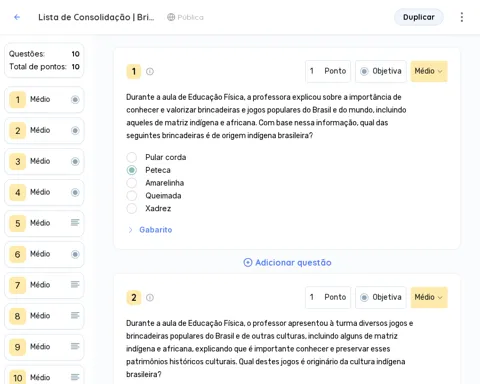Screen dimensions: 480x384
Task: Click the plus icon in Adicionar questão
Action: [248, 263]
